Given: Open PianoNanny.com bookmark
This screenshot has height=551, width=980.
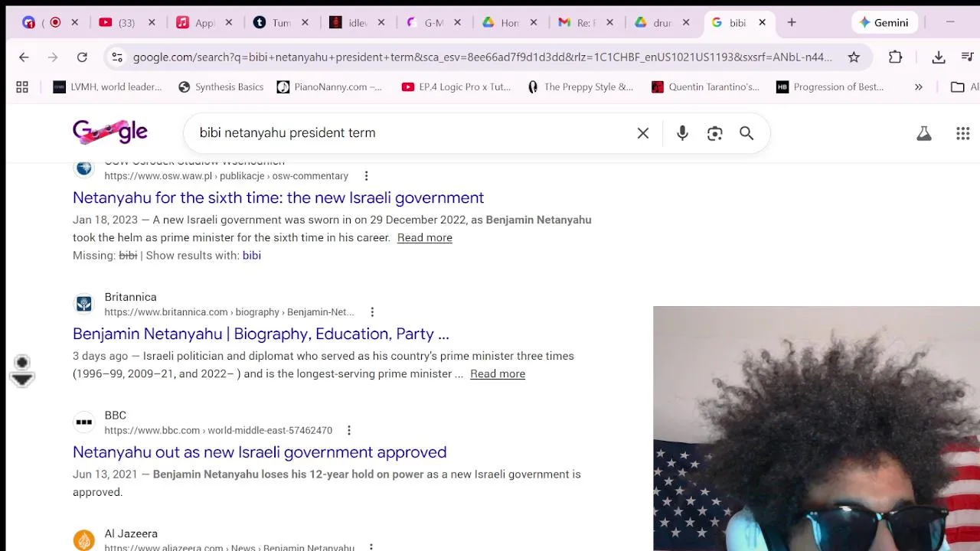Looking at the screenshot, I should click(x=329, y=87).
